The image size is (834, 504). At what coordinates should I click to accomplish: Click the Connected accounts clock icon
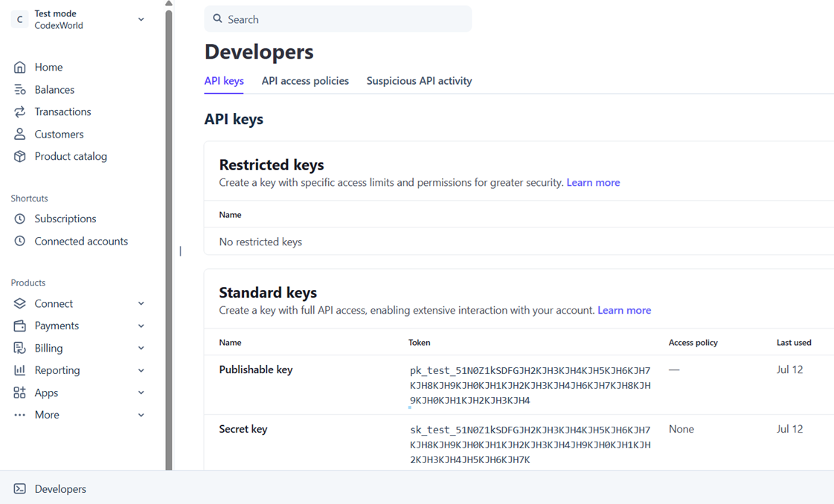pyautogui.click(x=19, y=241)
